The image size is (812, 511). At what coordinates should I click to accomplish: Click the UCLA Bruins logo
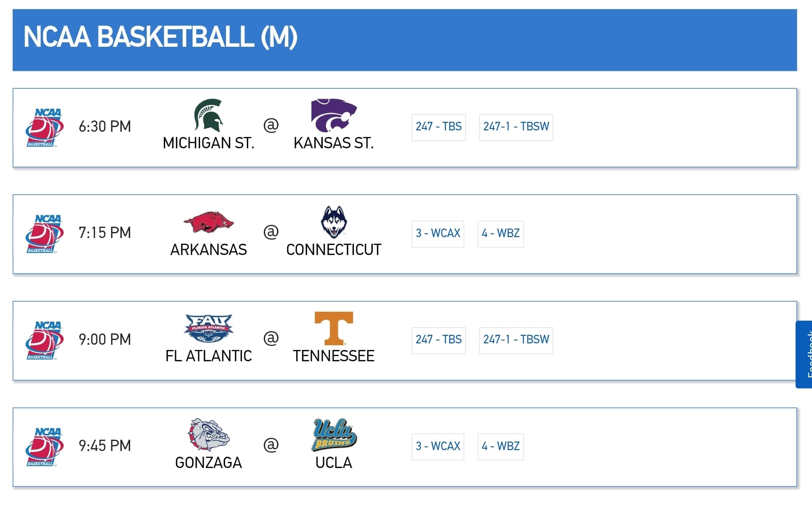[334, 434]
